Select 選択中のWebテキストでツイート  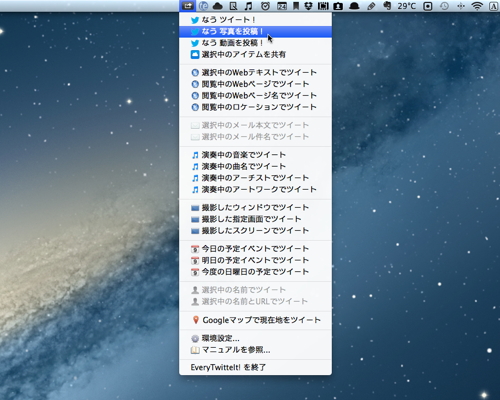[255, 72]
